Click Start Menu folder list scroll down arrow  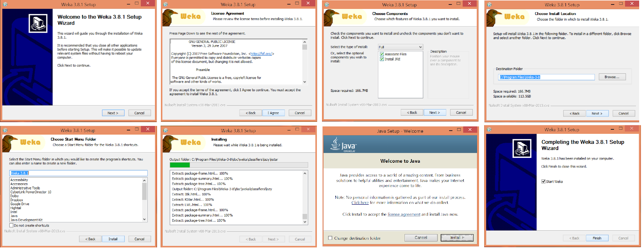pos(144,220)
